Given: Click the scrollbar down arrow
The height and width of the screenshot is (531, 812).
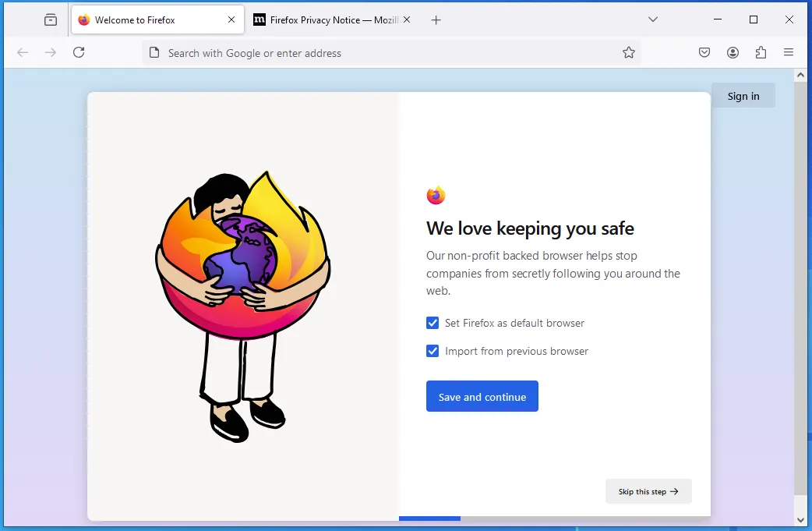Looking at the screenshot, I should [x=800, y=519].
